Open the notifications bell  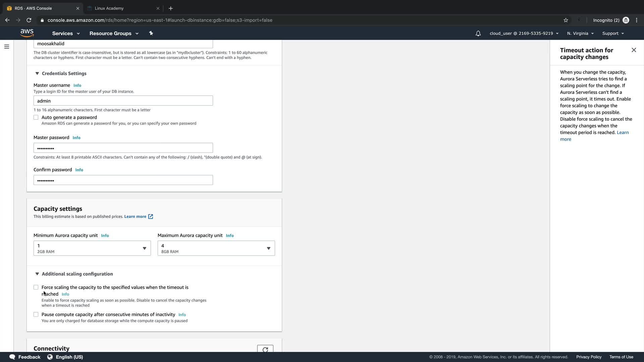click(478, 34)
